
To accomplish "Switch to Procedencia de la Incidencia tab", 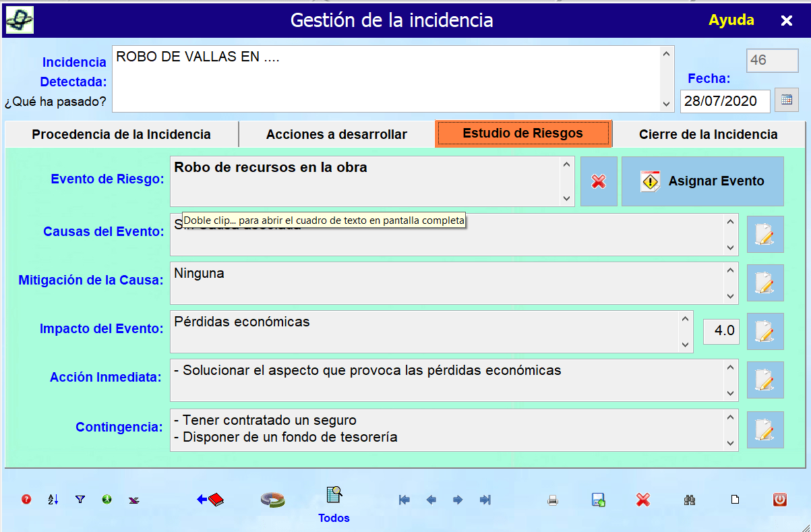I will 121,134.
